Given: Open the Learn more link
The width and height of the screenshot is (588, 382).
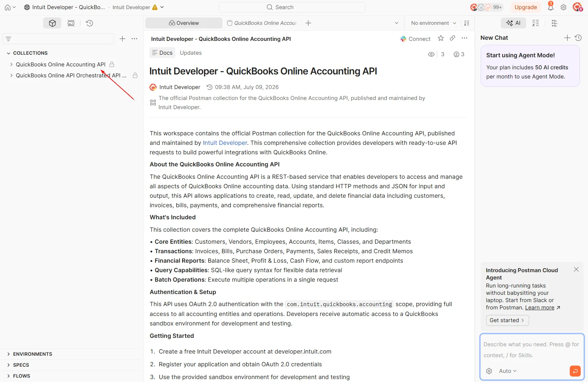Looking at the screenshot, I should [539, 308].
